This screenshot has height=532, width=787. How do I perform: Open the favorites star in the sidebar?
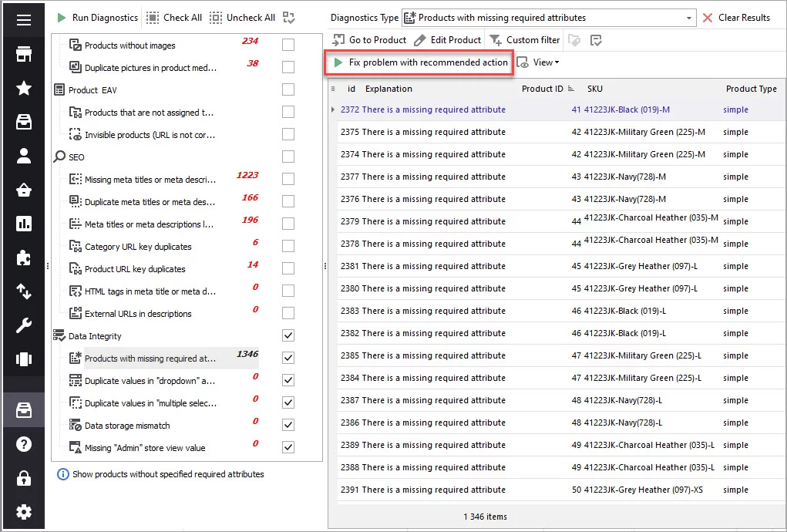click(x=24, y=89)
